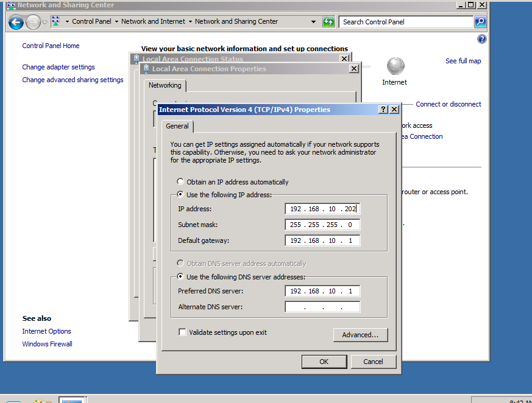The width and height of the screenshot is (532, 403).
Task: Click the green Refresh icon
Action: 328,22
